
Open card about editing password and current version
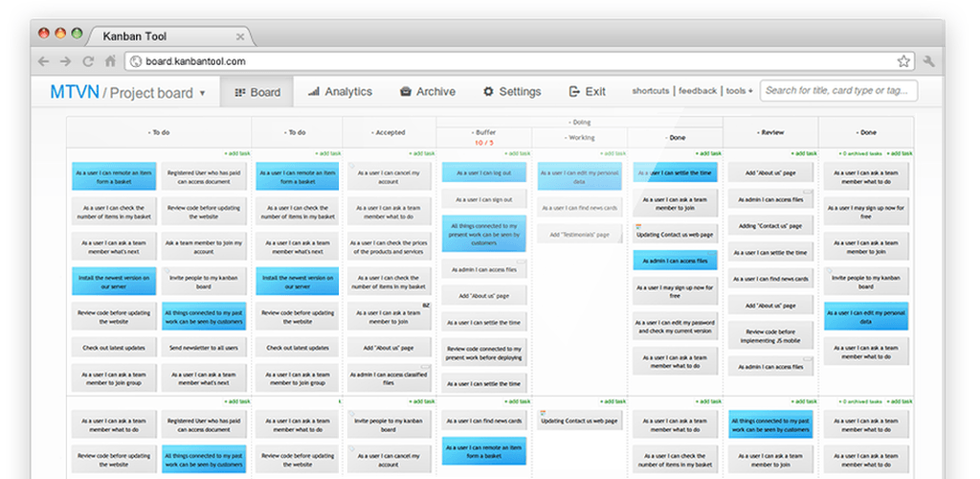pos(675,327)
